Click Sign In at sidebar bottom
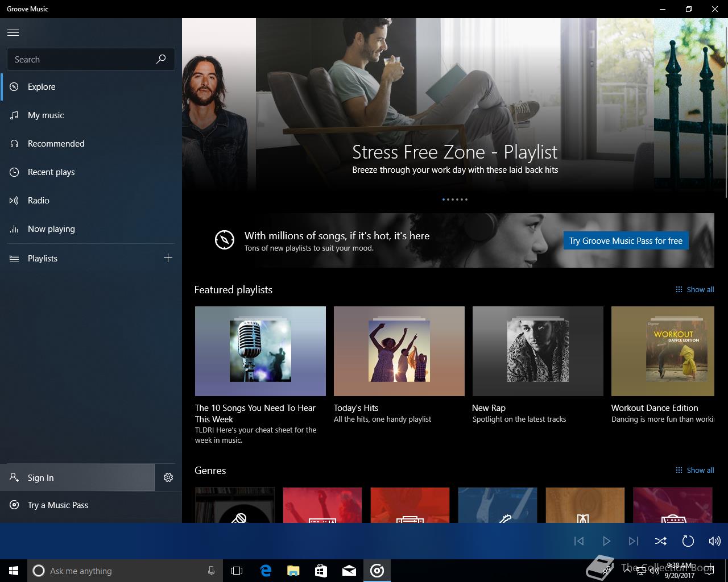The width and height of the screenshot is (728, 582). [x=77, y=477]
